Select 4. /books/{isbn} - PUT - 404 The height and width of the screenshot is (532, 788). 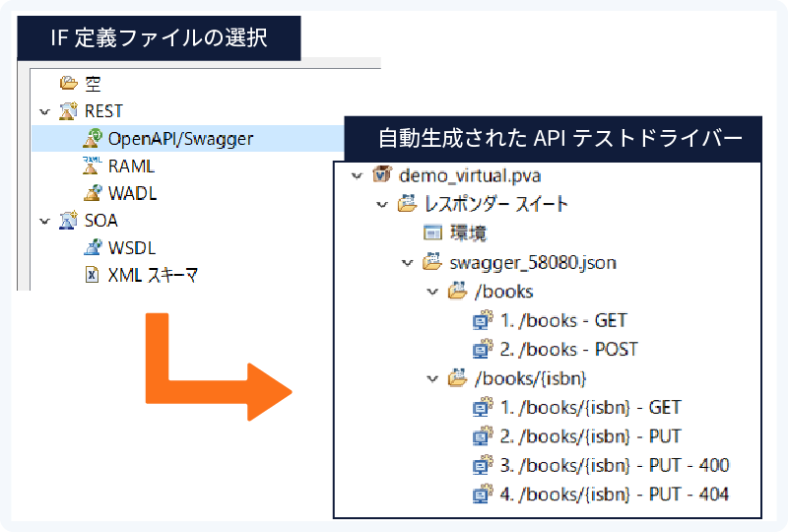tap(615, 494)
